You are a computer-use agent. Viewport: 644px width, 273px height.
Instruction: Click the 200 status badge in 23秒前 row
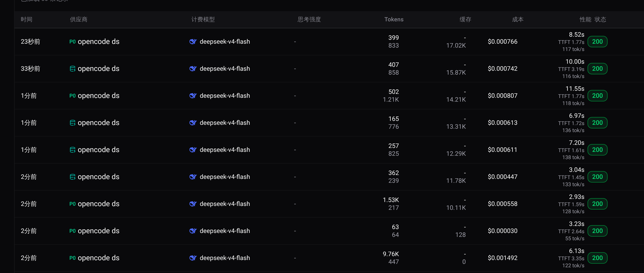[597, 42]
